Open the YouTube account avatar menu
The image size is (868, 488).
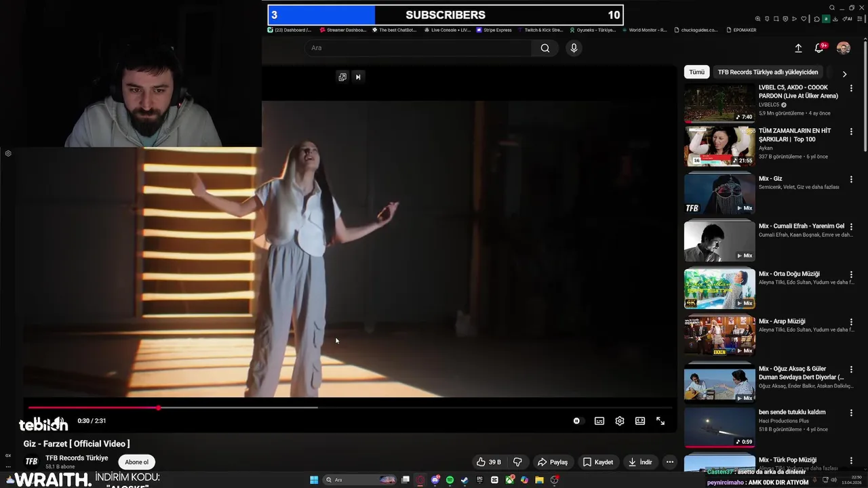(x=844, y=48)
